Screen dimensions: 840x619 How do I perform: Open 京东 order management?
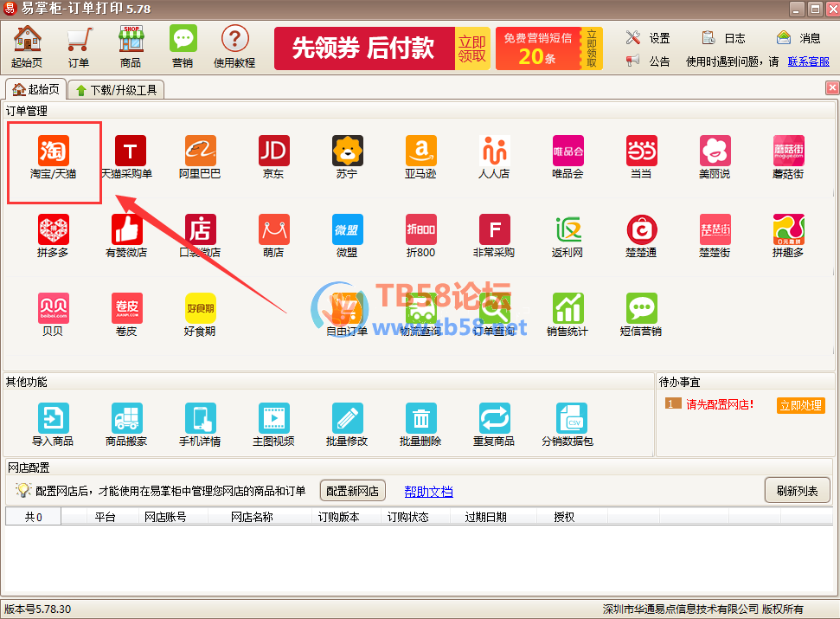pos(273,157)
